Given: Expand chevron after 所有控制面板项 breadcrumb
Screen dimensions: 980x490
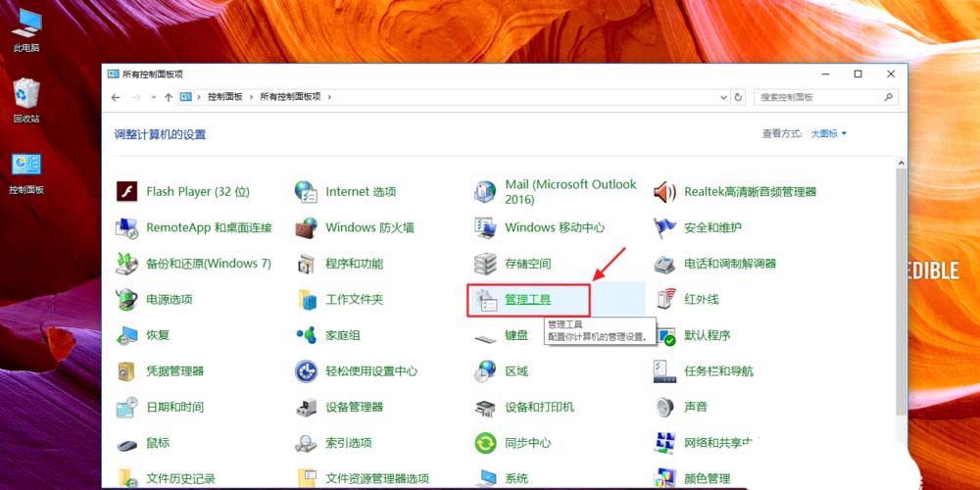Looking at the screenshot, I should tap(329, 97).
